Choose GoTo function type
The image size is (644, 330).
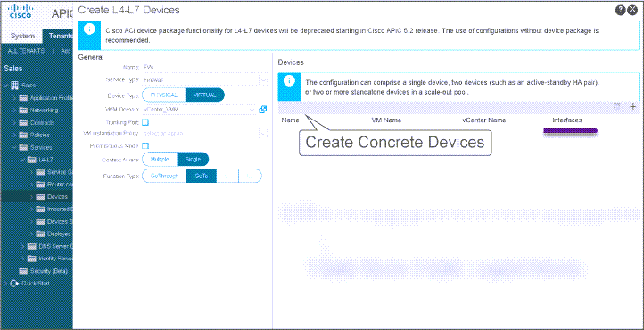pos(202,176)
